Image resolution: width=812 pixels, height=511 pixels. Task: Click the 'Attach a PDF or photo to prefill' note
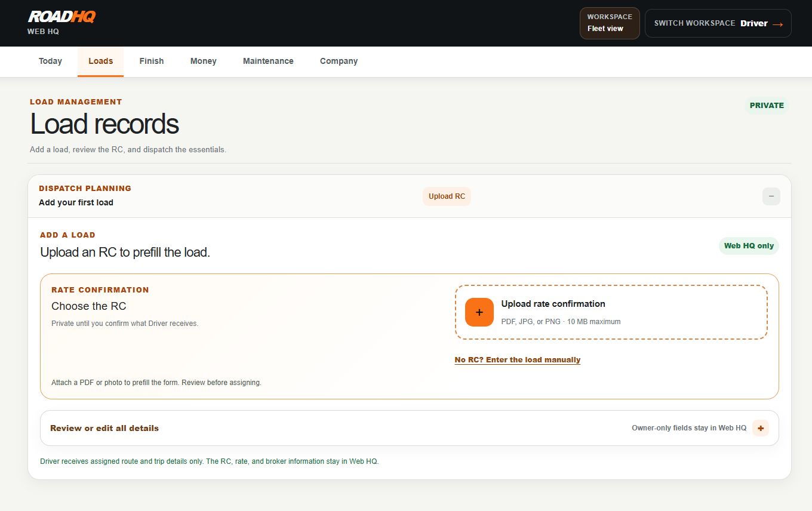(x=156, y=383)
